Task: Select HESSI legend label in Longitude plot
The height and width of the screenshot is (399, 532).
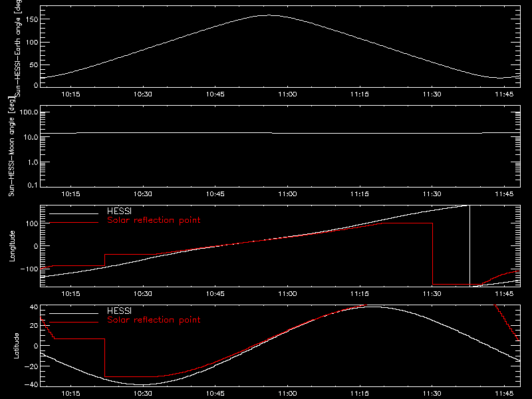Action: [x=119, y=211]
